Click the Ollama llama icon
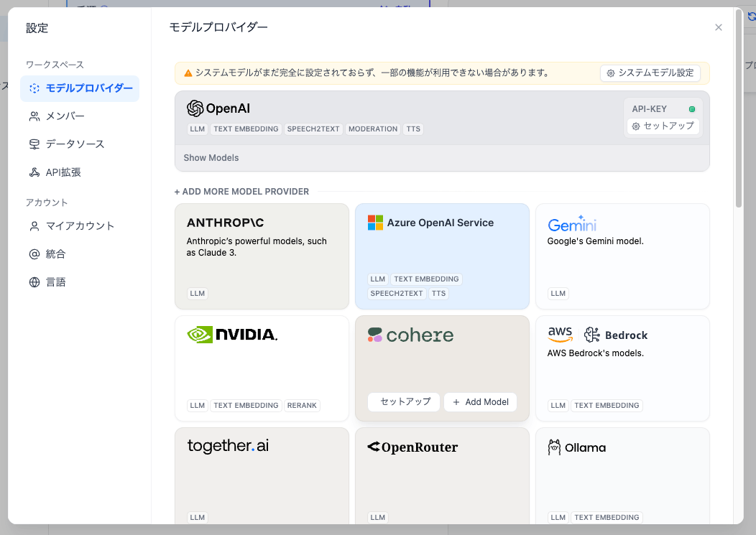This screenshot has height=535, width=756. (x=555, y=447)
